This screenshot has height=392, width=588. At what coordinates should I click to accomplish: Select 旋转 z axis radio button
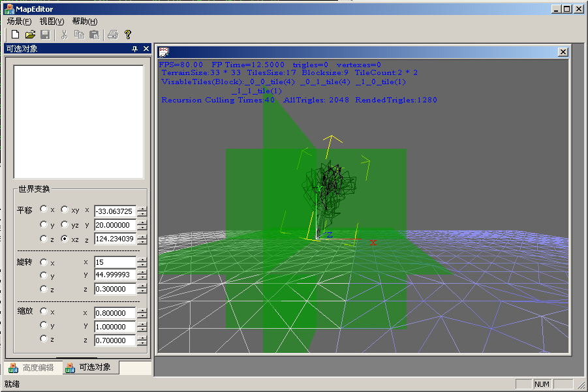[x=44, y=289]
